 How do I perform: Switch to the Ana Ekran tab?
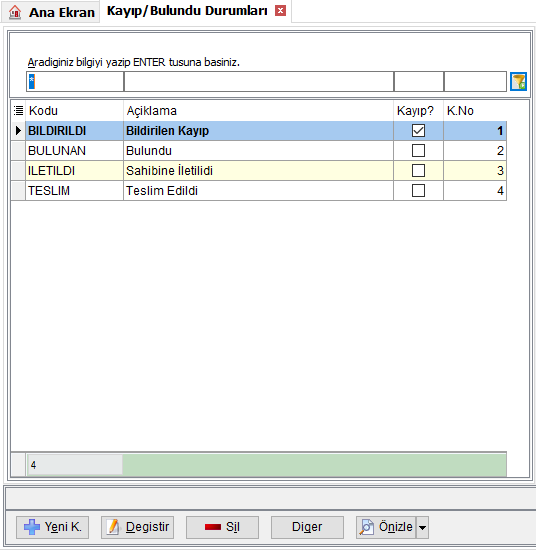click(x=51, y=12)
